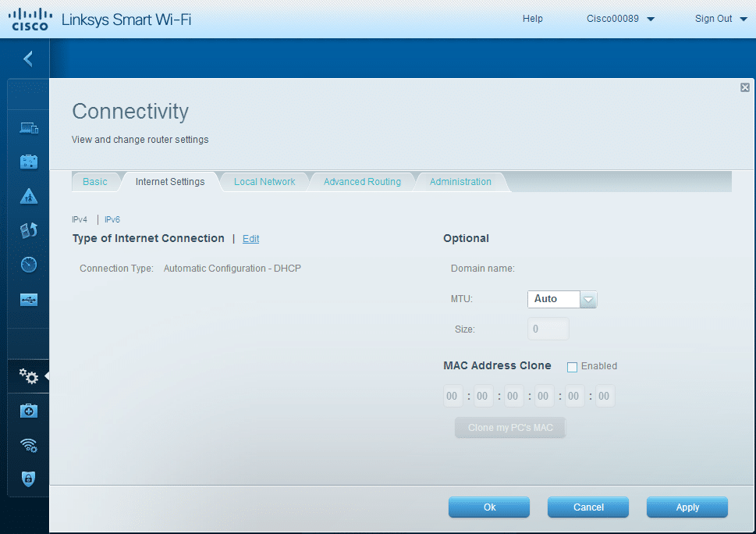Click the first MAC address octet field
The width and height of the screenshot is (756, 534).
[x=453, y=396]
